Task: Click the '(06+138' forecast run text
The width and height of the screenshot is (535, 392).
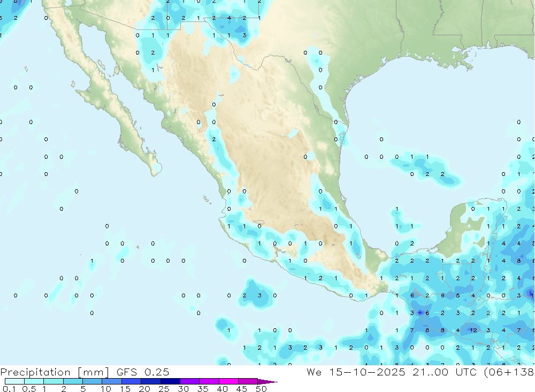Action: (x=509, y=372)
